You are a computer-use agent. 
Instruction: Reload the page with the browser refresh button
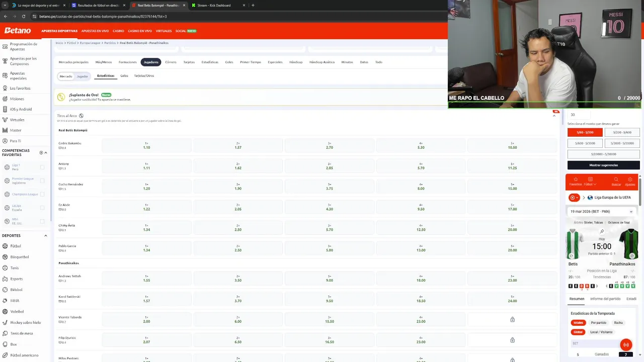(x=23, y=16)
